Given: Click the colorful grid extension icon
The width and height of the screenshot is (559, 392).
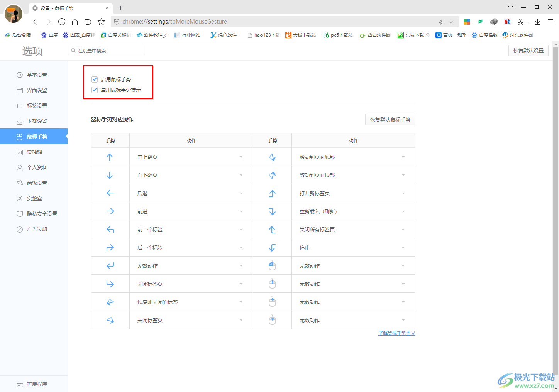Looking at the screenshot, I should point(467,22).
